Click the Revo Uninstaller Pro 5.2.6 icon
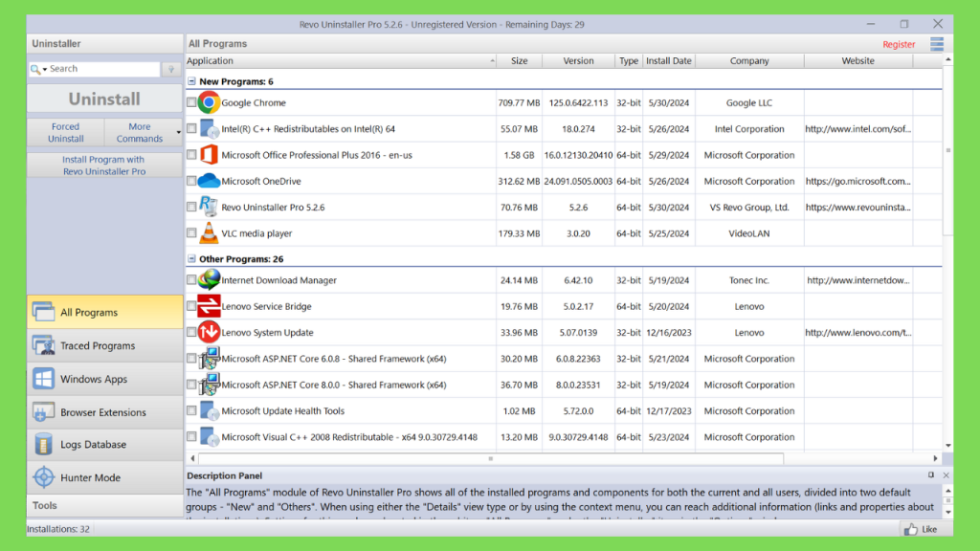 point(208,207)
